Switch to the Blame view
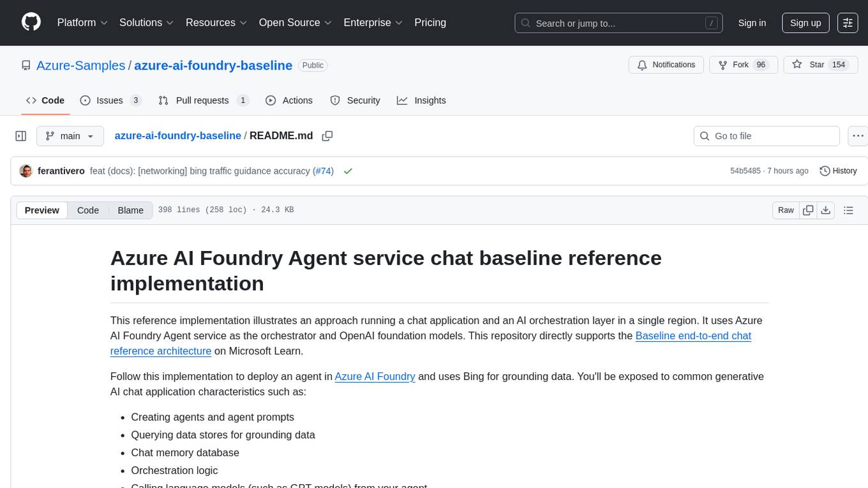The width and height of the screenshot is (868, 488). click(130, 210)
